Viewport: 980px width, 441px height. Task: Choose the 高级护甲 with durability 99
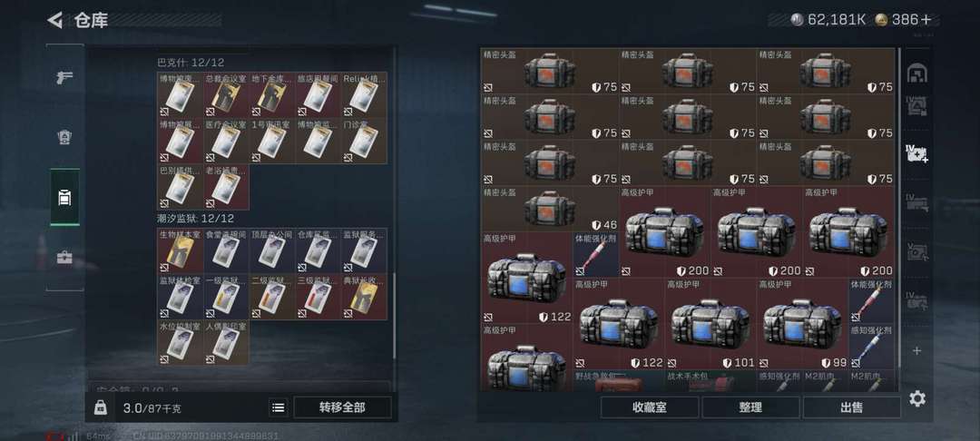tap(802, 324)
